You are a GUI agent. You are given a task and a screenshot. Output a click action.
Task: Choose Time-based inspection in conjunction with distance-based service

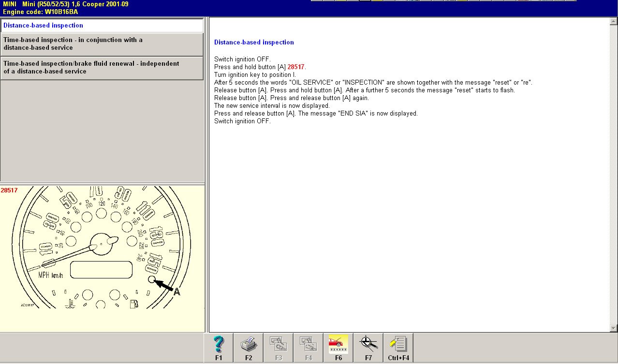(102, 44)
